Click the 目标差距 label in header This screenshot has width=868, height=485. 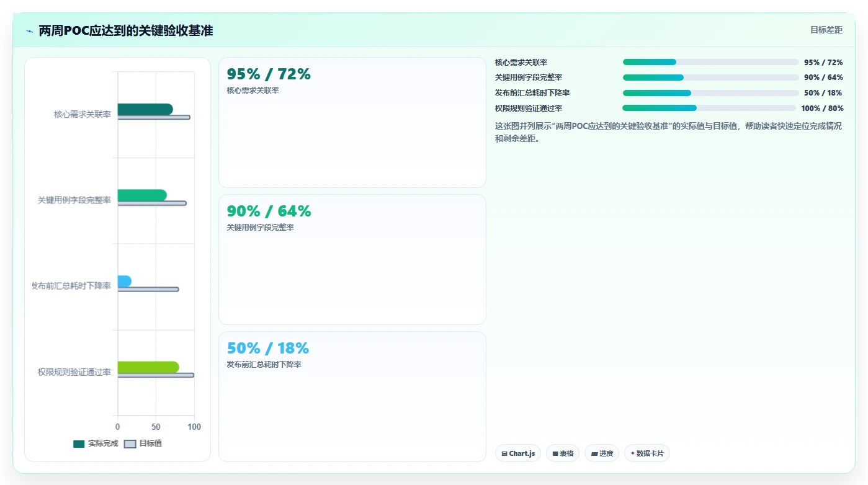click(826, 30)
